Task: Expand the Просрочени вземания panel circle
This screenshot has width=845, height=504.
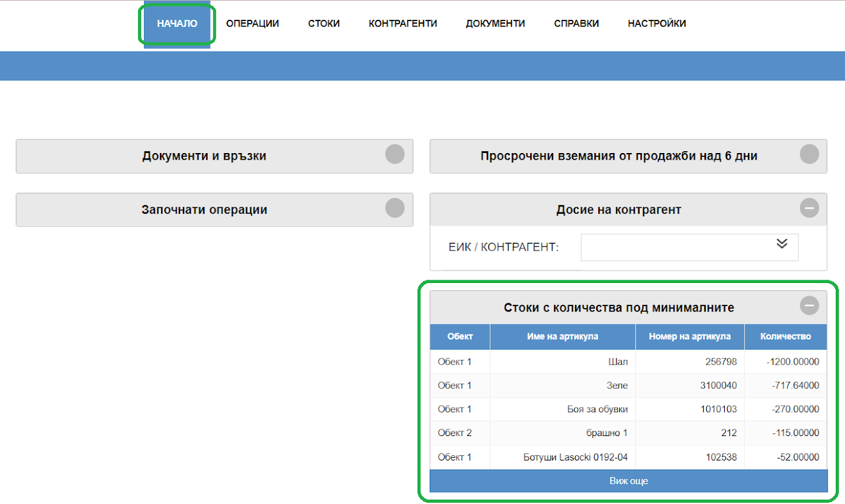Action: coord(809,154)
